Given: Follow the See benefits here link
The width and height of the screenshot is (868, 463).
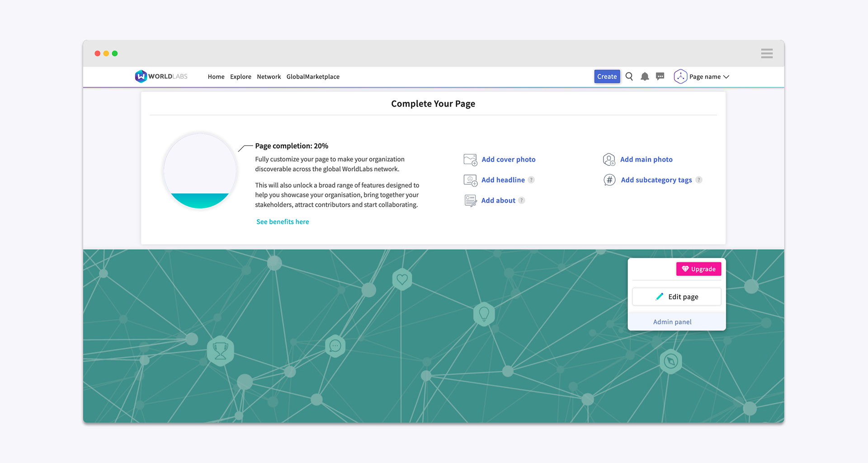Looking at the screenshot, I should click(283, 222).
